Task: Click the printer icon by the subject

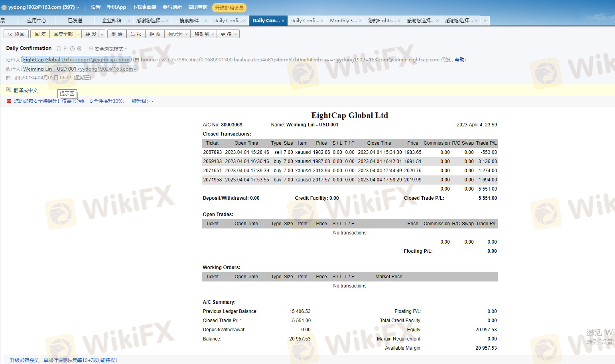Action: click(79, 49)
